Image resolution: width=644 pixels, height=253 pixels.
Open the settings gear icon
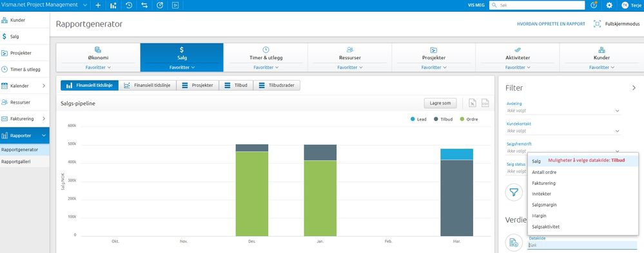pos(609,5)
